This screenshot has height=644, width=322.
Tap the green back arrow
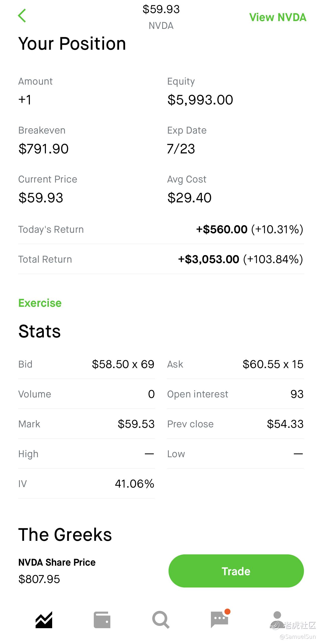point(22,16)
